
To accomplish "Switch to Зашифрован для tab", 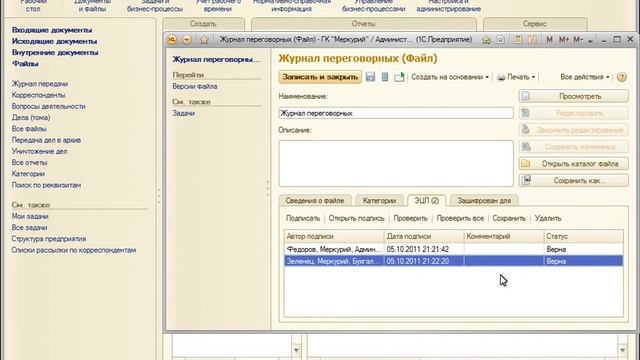I will click(484, 200).
